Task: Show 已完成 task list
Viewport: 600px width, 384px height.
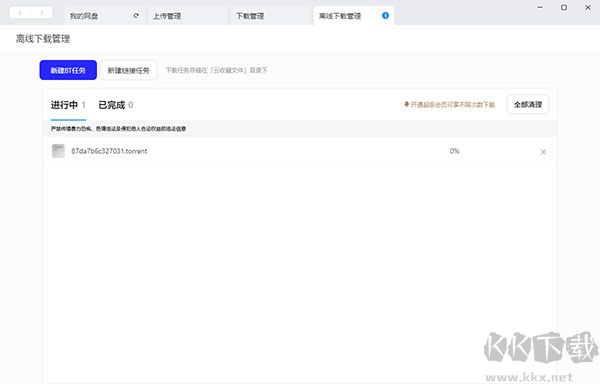Action: click(x=116, y=105)
